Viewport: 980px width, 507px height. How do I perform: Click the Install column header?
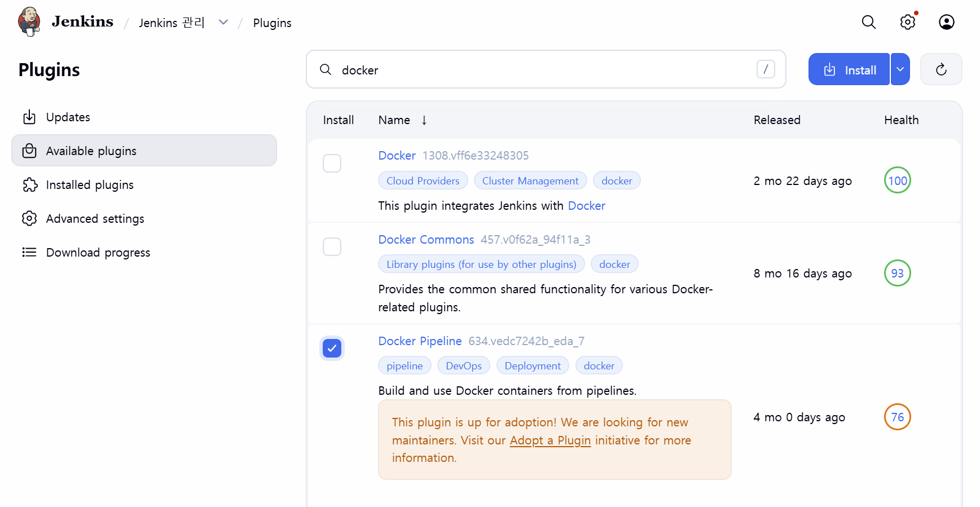[338, 120]
